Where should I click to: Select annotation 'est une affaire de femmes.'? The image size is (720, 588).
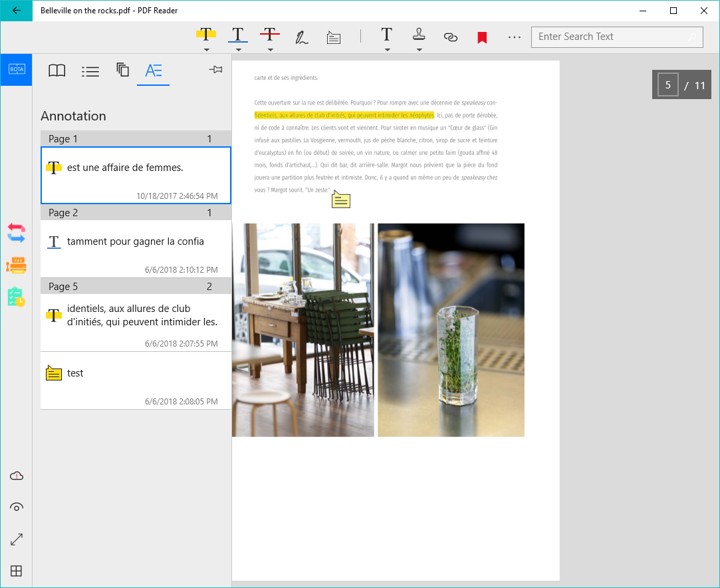tap(136, 176)
